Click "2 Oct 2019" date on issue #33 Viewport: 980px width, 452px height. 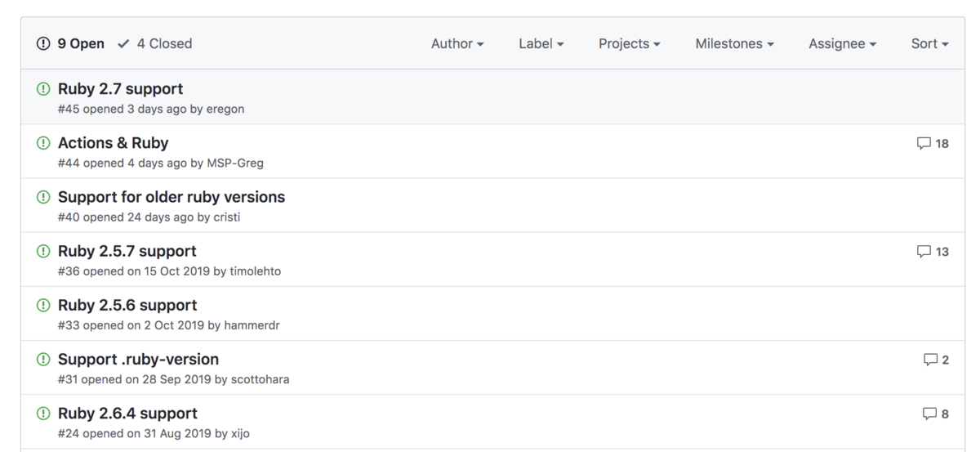pyautogui.click(x=174, y=324)
